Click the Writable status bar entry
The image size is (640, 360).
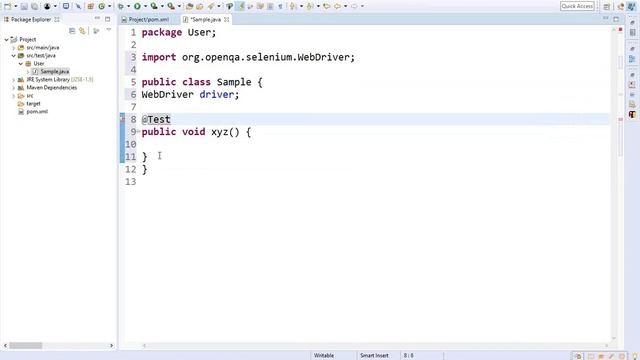click(x=324, y=356)
